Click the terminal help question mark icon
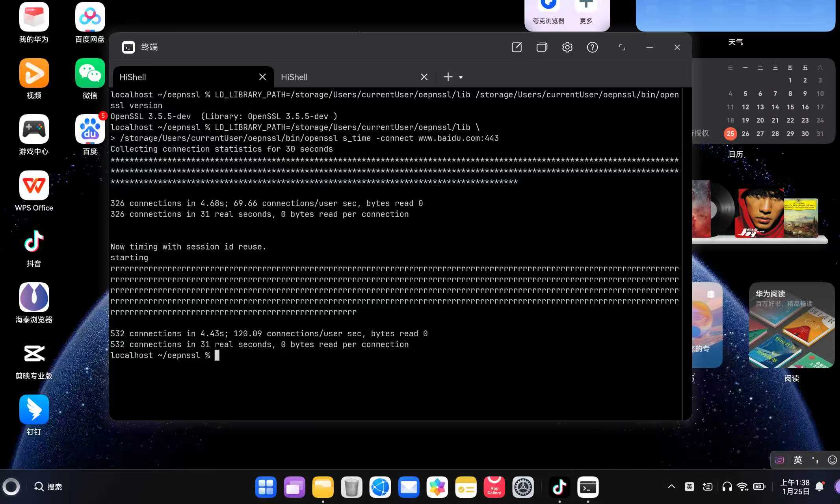Image resolution: width=840 pixels, height=504 pixels. (592, 47)
